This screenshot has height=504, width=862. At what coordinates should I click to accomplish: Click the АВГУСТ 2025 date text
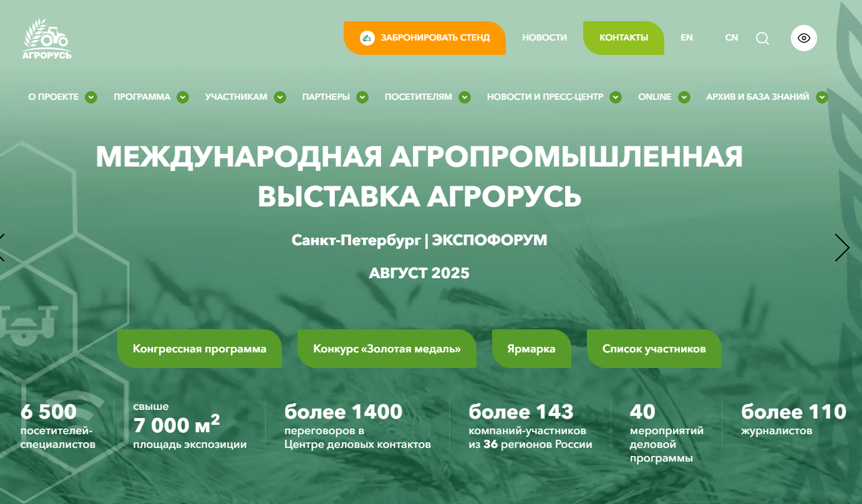click(419, 273)
